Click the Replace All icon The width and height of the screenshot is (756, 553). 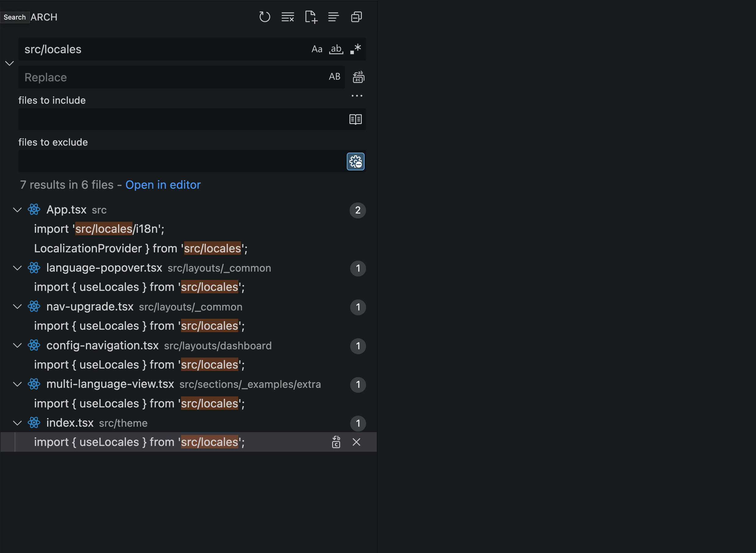pyautogui.click(x=358, y=77)
